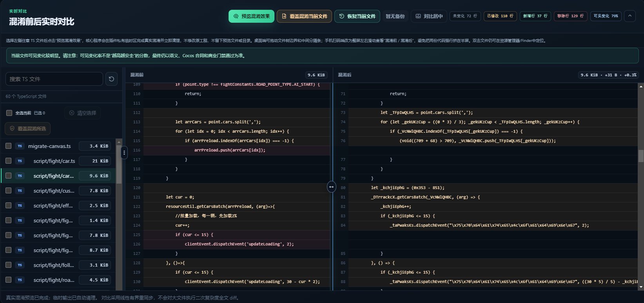Screen dimensions: 644x303
Task: Click the 实时对比 heading label
Action: coord(18,11)
